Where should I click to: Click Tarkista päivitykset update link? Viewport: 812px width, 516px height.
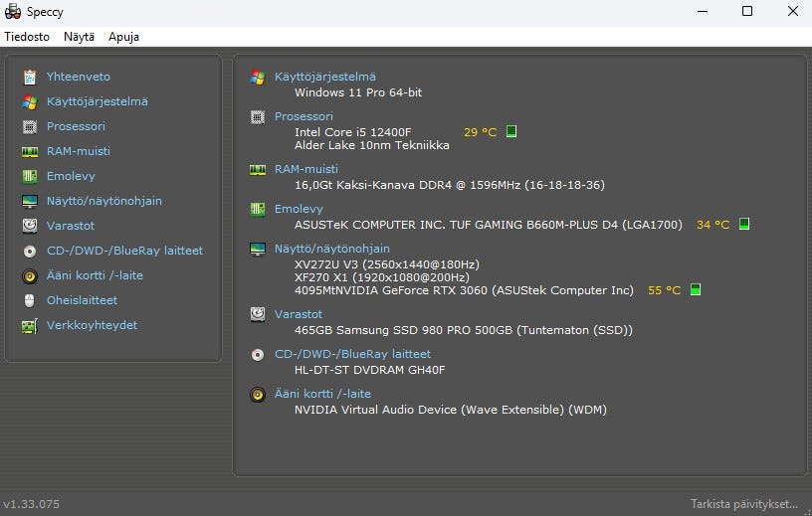pos(744,504)
